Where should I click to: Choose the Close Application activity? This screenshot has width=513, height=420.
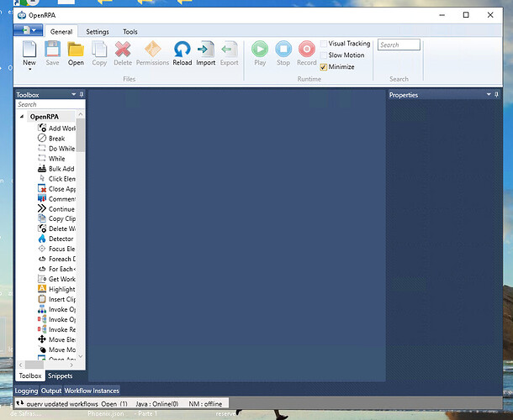[x=56, y=189]
